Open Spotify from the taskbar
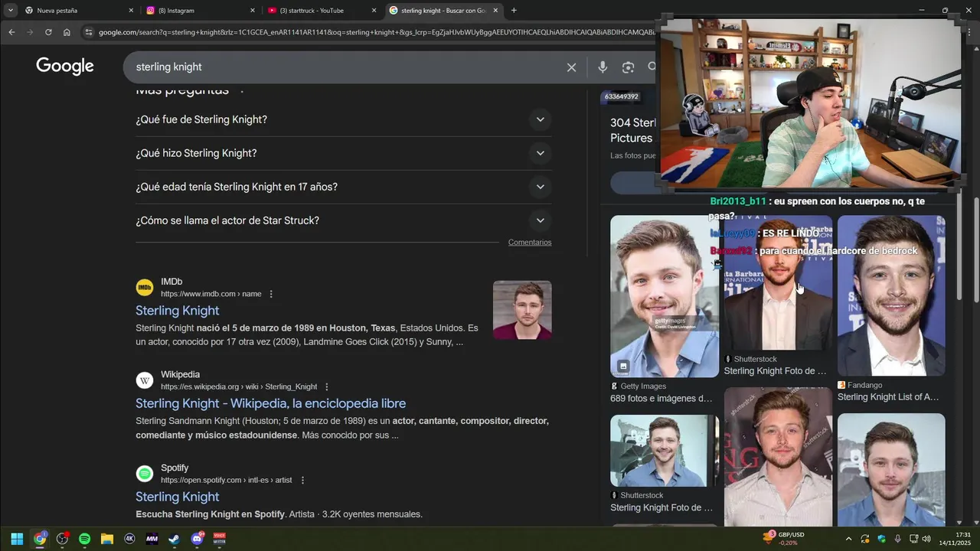Image resolution: width=980 pixels, height=551 pixels. [x=84, y=539]
